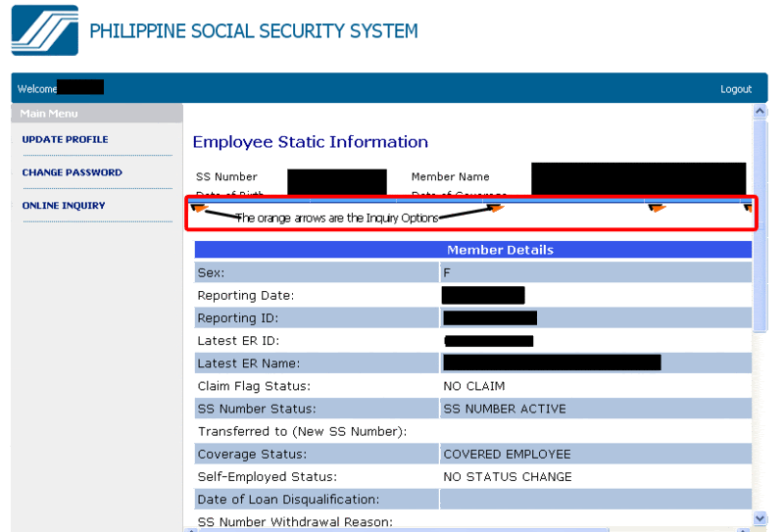Viewport: 784px width, 532px height.
Task: Click the Claim Flag Status label
Action: click(x=254, y=386)
